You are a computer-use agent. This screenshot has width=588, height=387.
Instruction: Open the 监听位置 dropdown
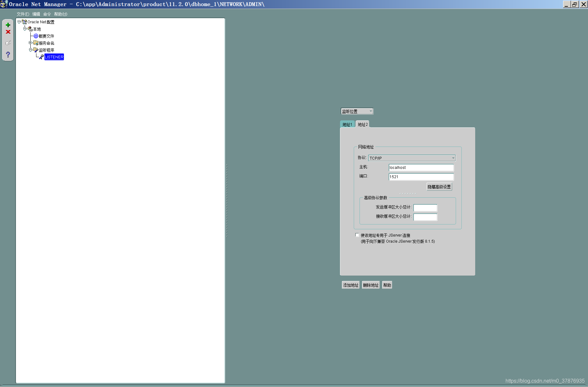tap(357, 111)
